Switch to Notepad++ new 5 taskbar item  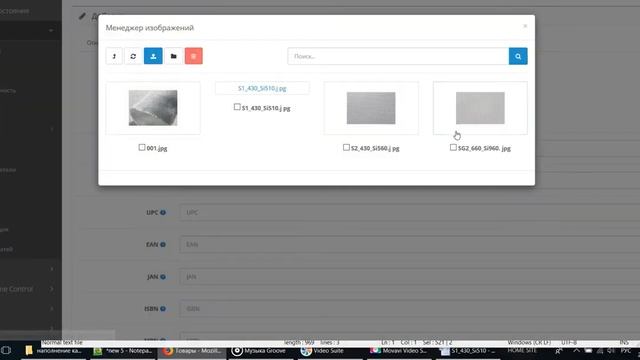pos(122,351)
